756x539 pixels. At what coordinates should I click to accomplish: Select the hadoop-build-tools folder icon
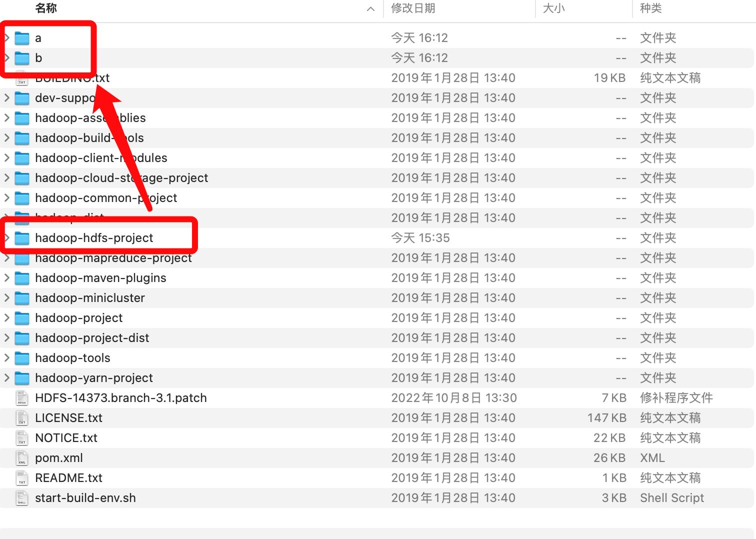(22, 138)
